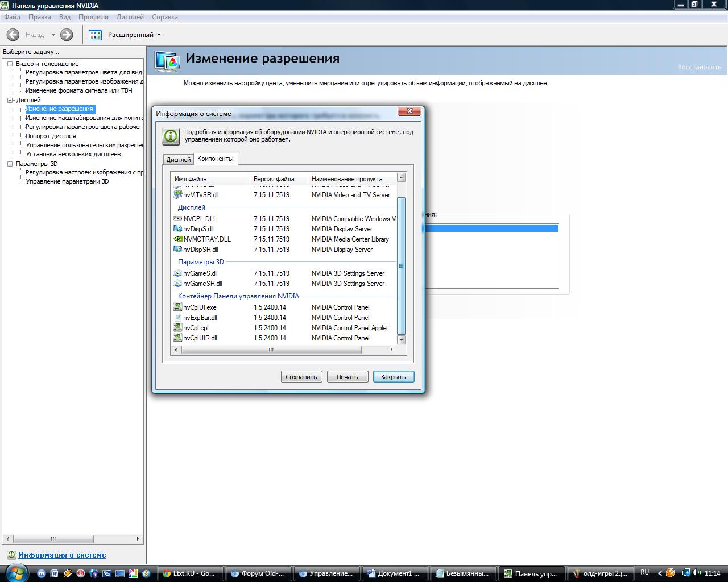Open the Файл menu
Viewport: 728px width, 582px height.
pos(12,17)
